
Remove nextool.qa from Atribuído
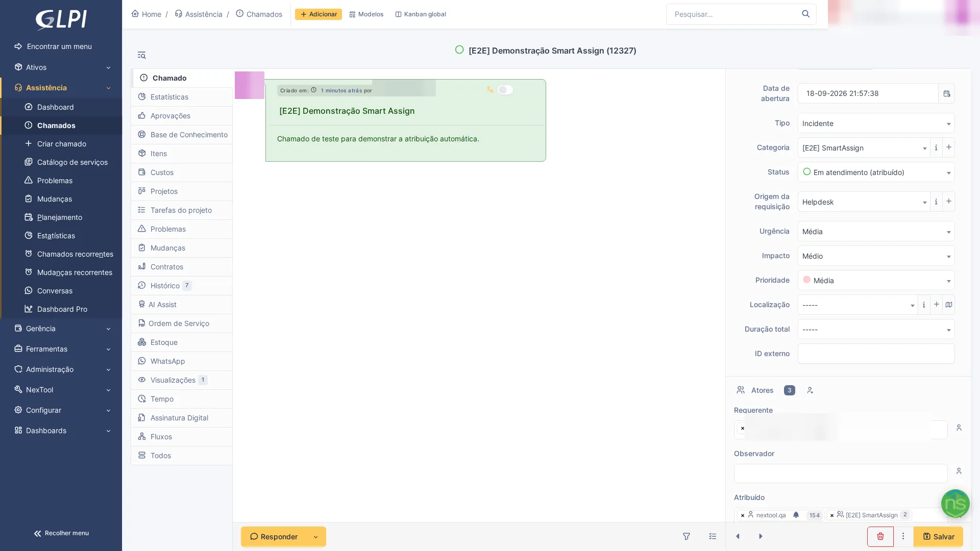pos(743,515)
